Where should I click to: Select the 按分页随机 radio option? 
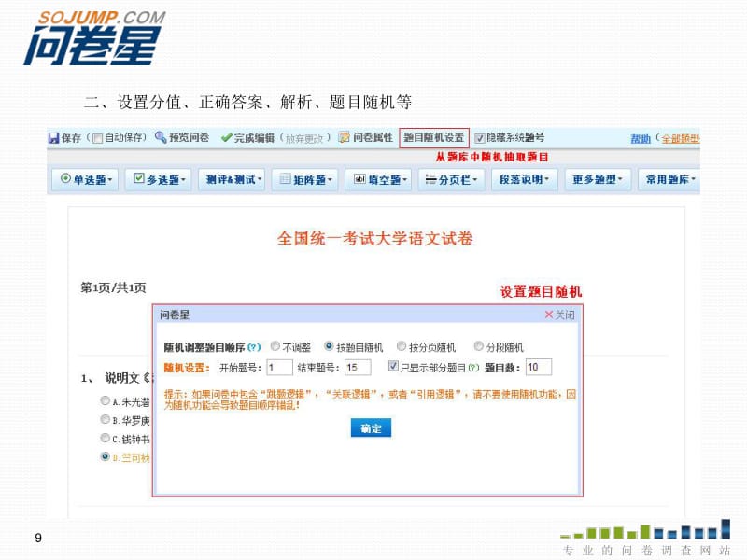tap(402, 346)
